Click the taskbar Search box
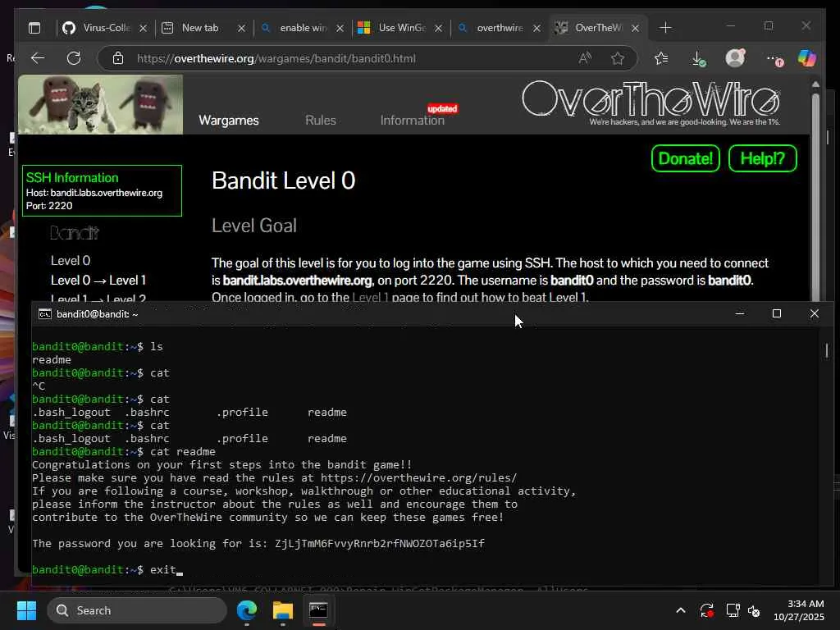The image size is (840, 630). coord(137,610)
